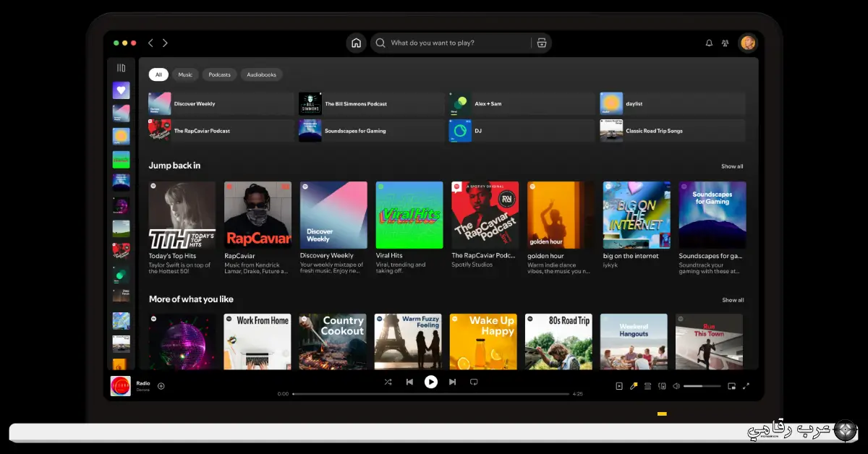The height and width of the screenshot is (454, 868).
Task: Click the search magnifier icon
Action: tap(381, 43)
